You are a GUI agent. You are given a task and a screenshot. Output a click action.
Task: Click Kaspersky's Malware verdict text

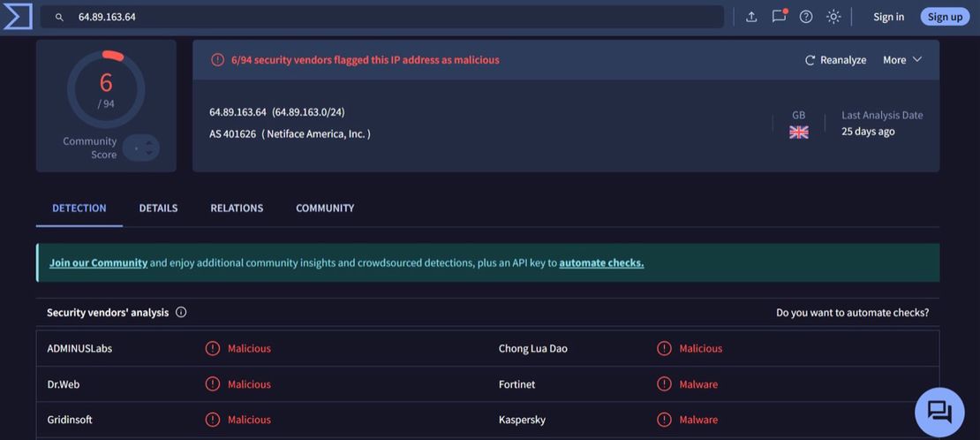(698, 420)
